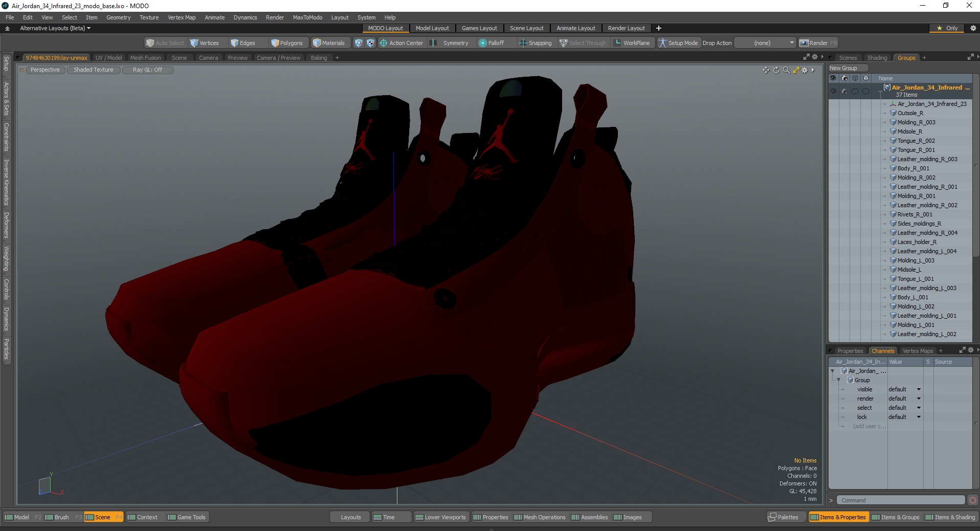
Task: Select the Tongue_L_001 item
Action: (x=916, y=279)
